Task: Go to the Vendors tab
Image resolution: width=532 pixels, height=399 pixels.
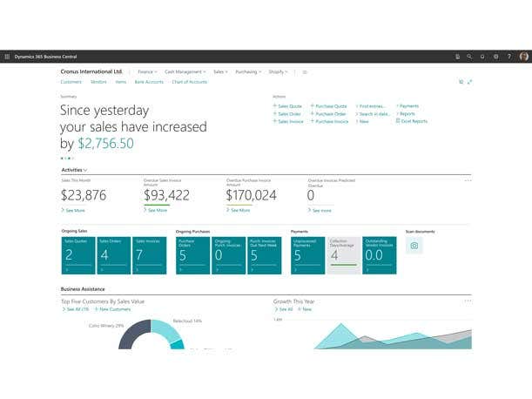Action: pyautogui.click(x=98, y=82)
